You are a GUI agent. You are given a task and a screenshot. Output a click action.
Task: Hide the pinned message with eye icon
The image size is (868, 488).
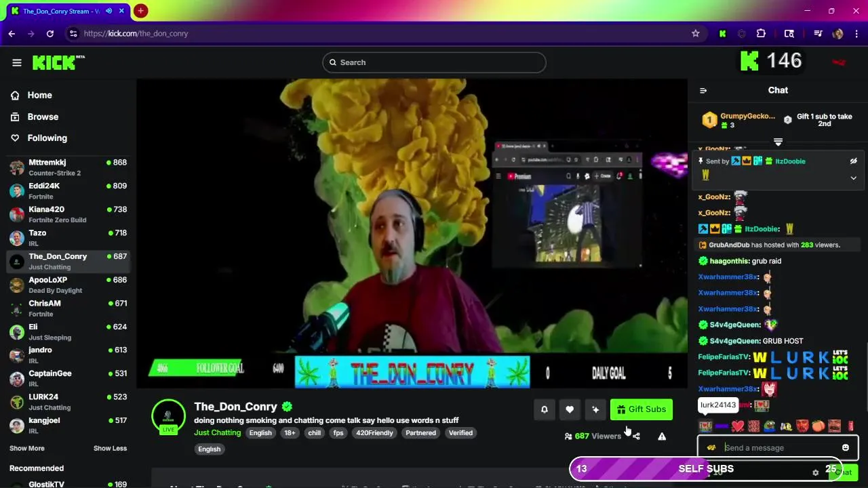(x=854, y=161)
